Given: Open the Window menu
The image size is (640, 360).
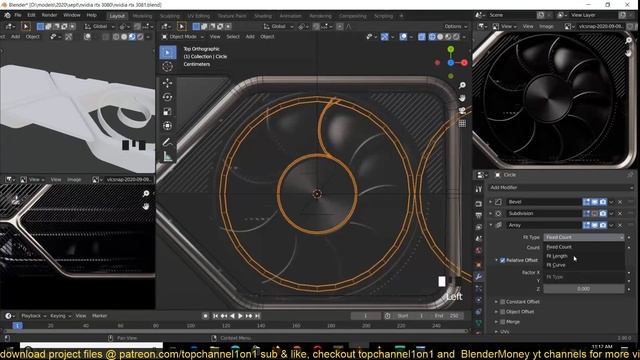Looking at the screenshot, I should coord(72,15).
